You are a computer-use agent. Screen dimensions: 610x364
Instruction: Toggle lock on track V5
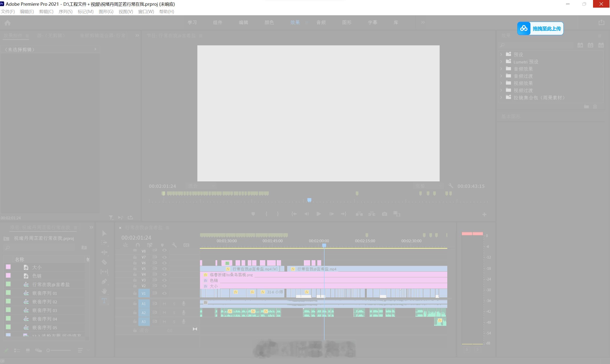135,269
